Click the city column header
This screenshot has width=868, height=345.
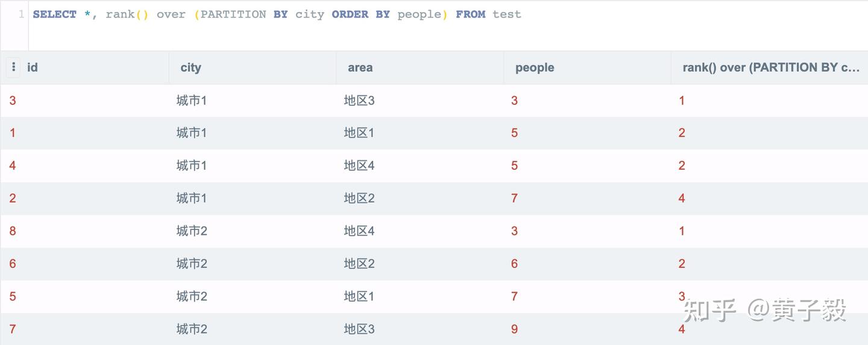(190, 67)
